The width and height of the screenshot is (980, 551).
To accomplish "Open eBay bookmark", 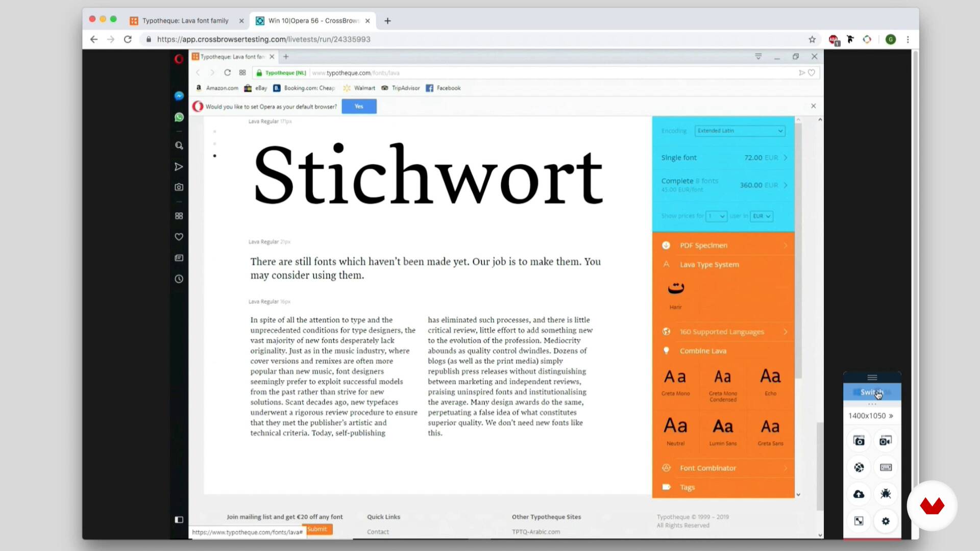I will 256,88.
